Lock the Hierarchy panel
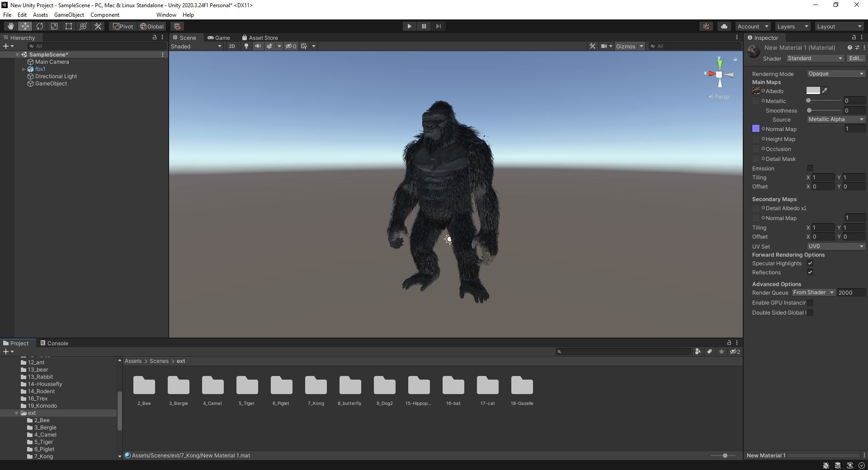The image size is (868, 470). [154, 38]
